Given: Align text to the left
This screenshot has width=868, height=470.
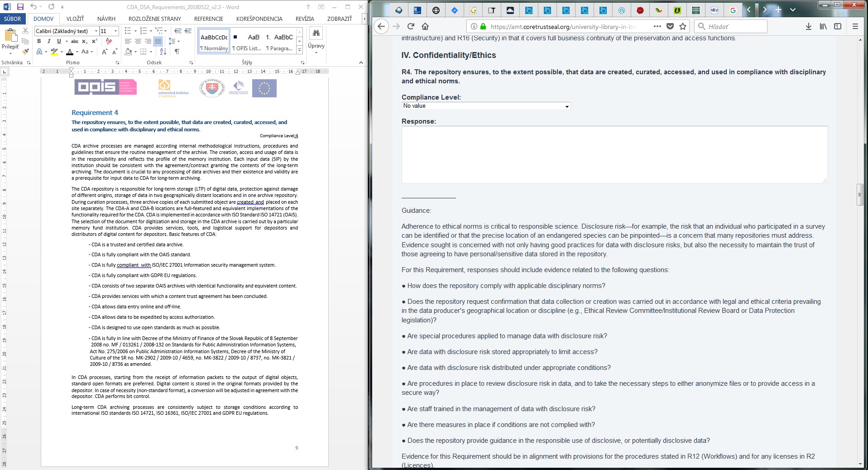Looking at the screenshot, I should 128,41.
